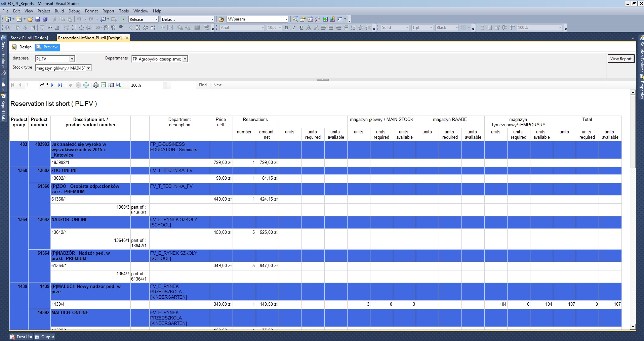Expand the Default platform dropdown
The width and height of the screenshot is (644, 341).
point(212,19)
